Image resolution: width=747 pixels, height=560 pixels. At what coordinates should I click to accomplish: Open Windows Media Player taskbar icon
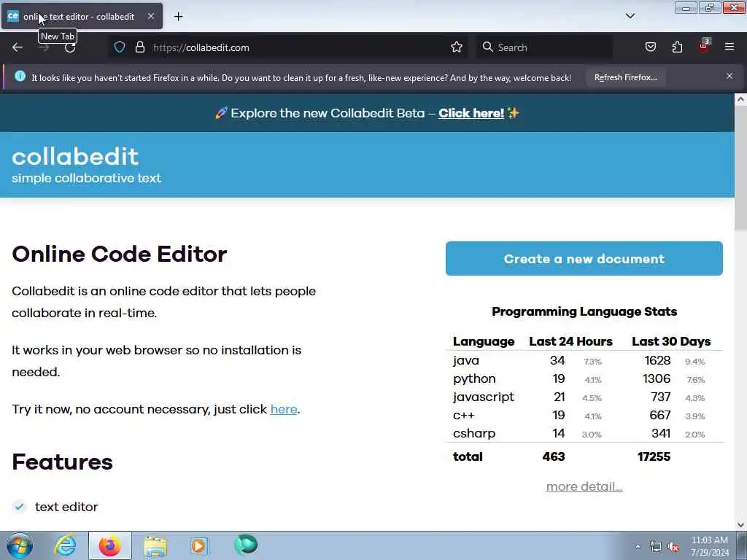(199, 545)
